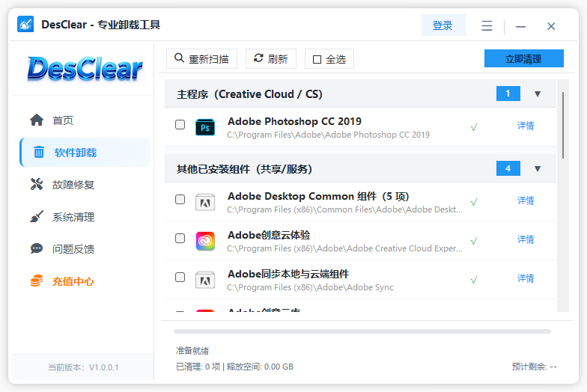This screenshot has height=392, width=587.
Task: Check the Adobe Photoshop CC 2019 checkbox
Action: 180,124
